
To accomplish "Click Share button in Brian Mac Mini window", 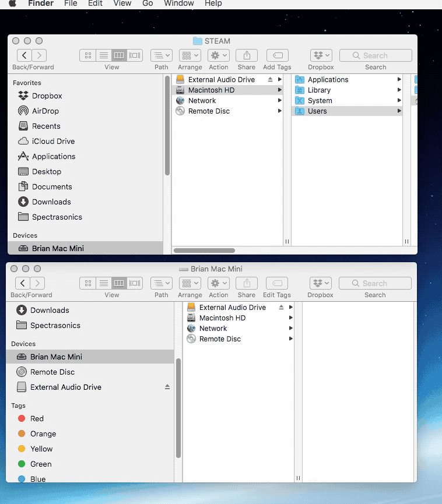I will coord(247,283).
